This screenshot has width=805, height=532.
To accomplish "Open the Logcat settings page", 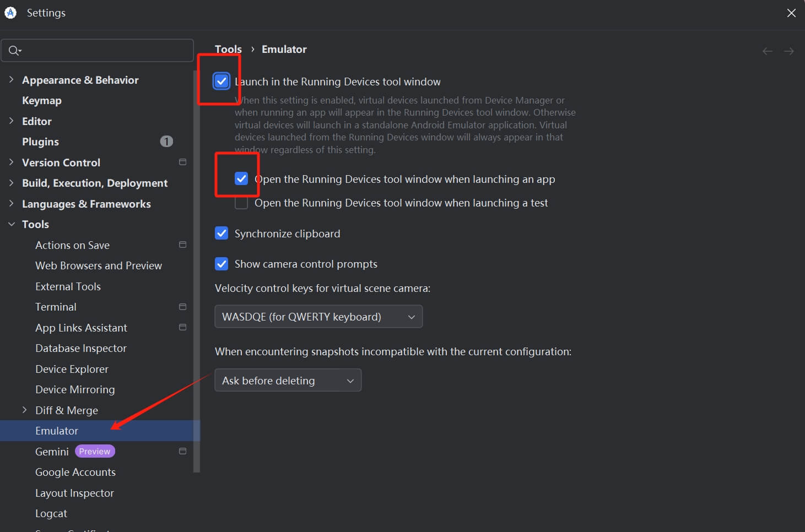I will pos(51,513).
